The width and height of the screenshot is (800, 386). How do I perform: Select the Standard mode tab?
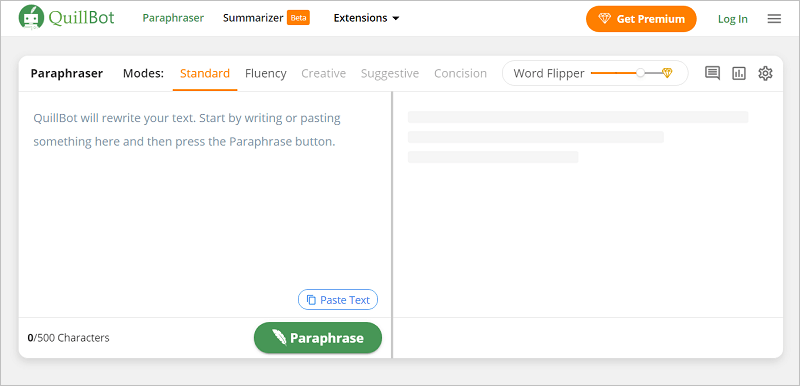205,73
